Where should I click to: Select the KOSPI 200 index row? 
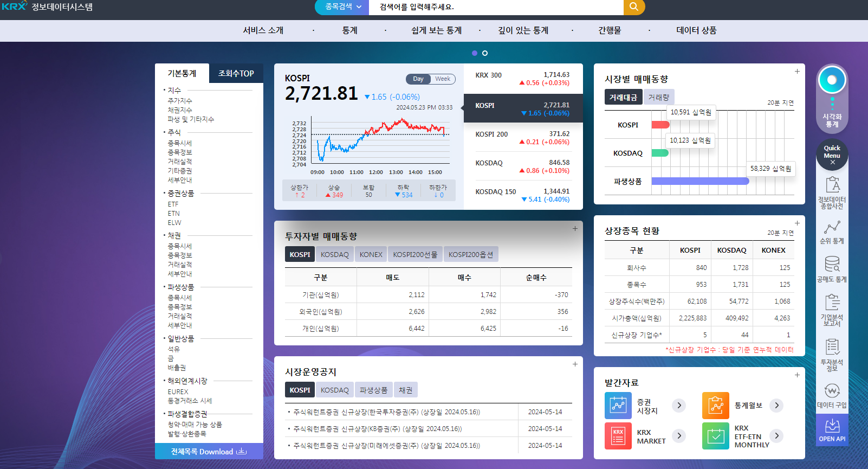pos(522,138)
